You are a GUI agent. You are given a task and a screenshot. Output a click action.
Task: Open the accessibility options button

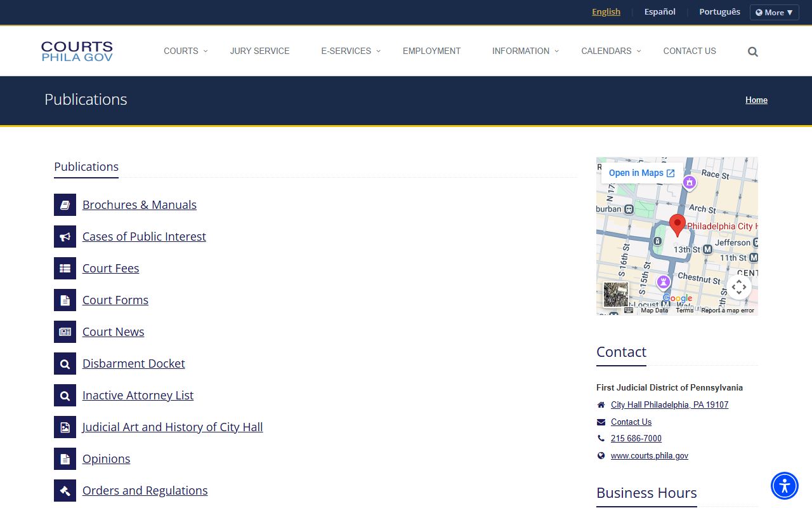pyautogui.click(x=785, y=486)
